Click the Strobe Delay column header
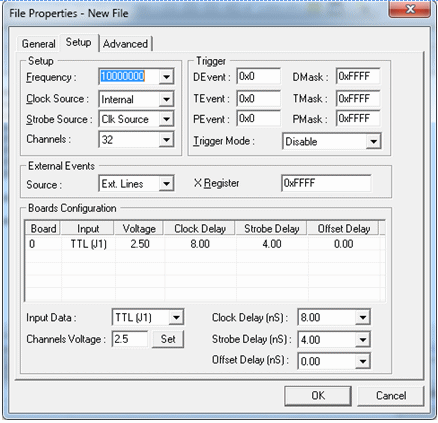This screenshot has height=423, width=438. click(x=272, y=229)
